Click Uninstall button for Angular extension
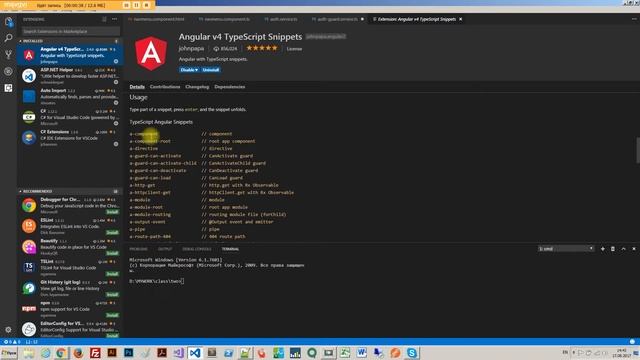Screen dimensions: 640x360 (211, 70)
